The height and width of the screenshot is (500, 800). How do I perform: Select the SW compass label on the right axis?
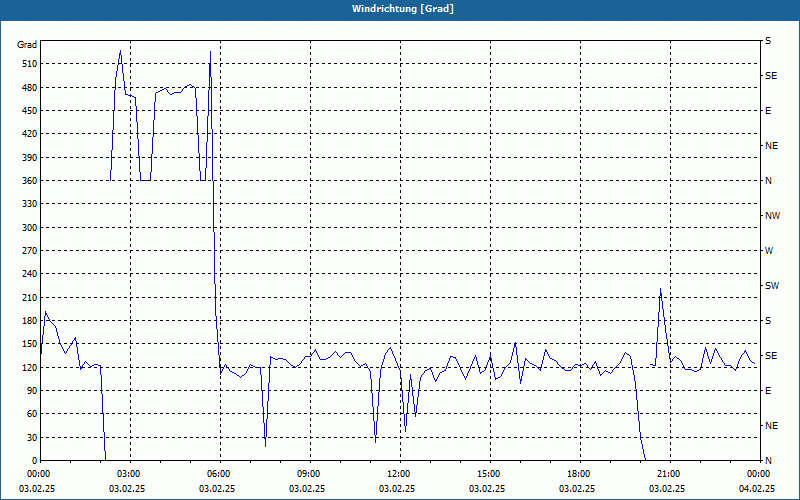pos(772,286)
